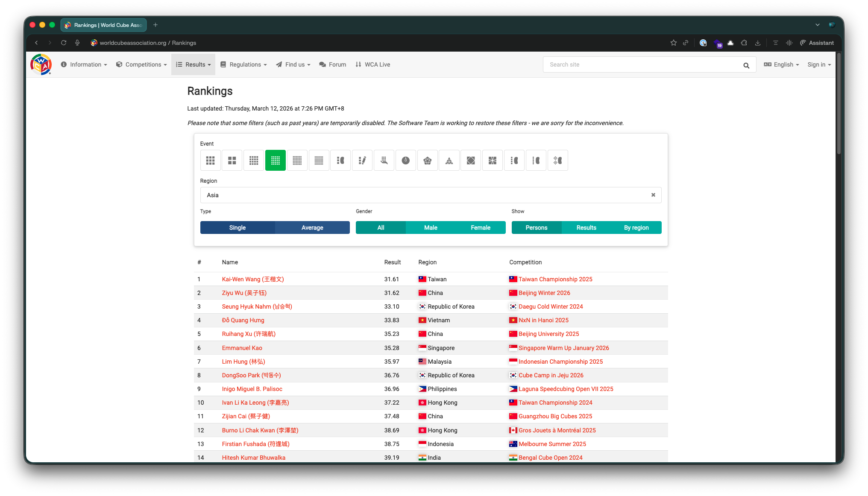Go to WCA Live
The width and height of the screenshot is (868, 496).
pyautogui.click(x=373, y=64)
